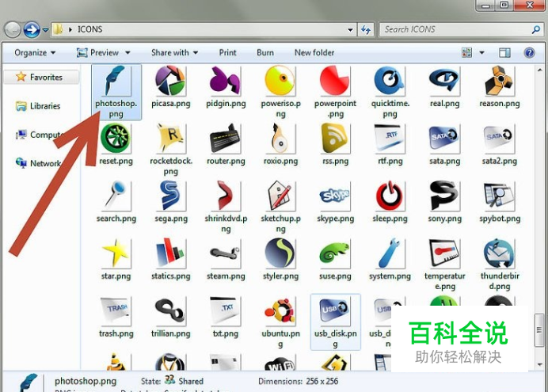Select the sony.png icon
This screenshot has width=548, height=392.
coord(444,196)
